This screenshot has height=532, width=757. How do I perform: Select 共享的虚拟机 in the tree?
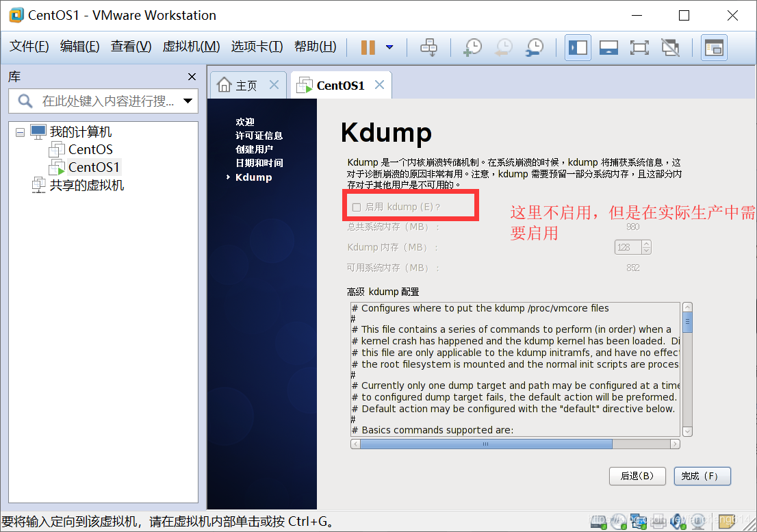pyautogui.click(x=87, y=186)
